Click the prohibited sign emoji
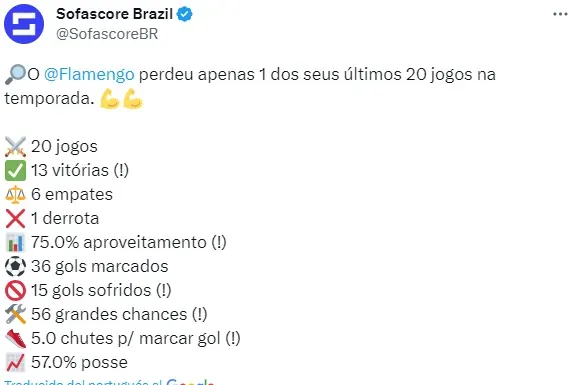 [x=15, y=291]
